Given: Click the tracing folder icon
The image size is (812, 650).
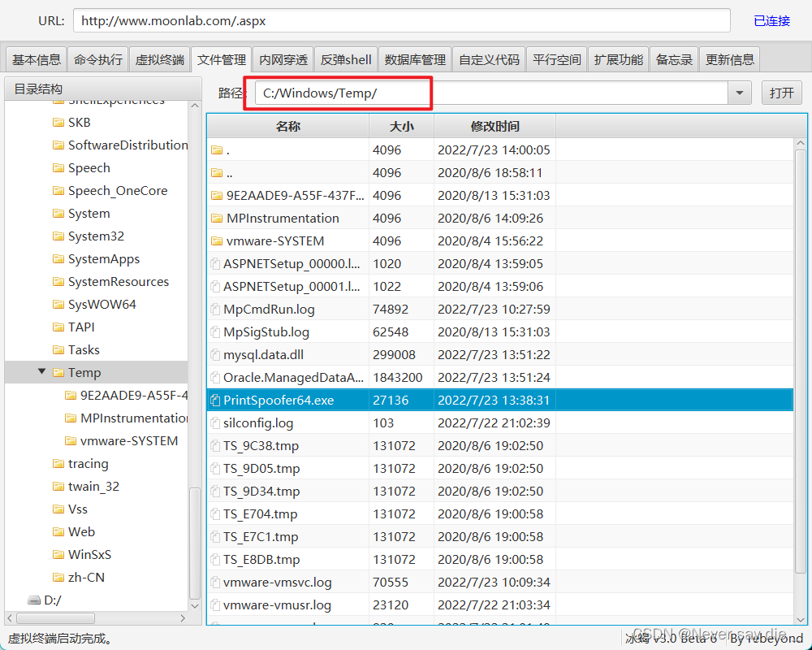Looking at the screenshot, I should (x=58, y=464).
